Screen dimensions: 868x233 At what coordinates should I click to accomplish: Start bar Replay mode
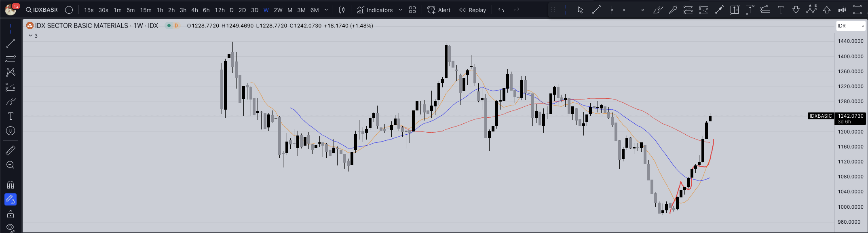(472, 10)
